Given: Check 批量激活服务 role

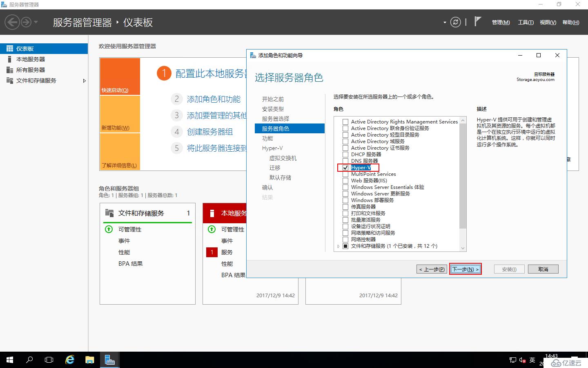Looking at the screenshot, I should click(345, 220).
